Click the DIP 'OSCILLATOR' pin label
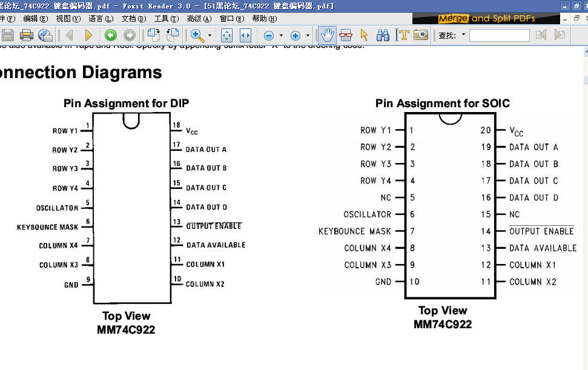 tap(58, 208)
